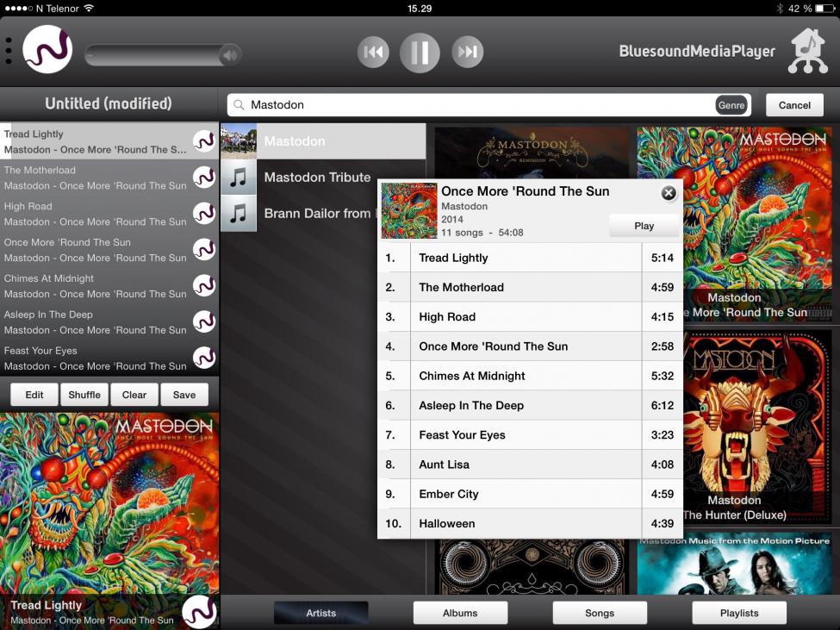Skip to the next track
The image size is (840, 630).
(467, 52)
